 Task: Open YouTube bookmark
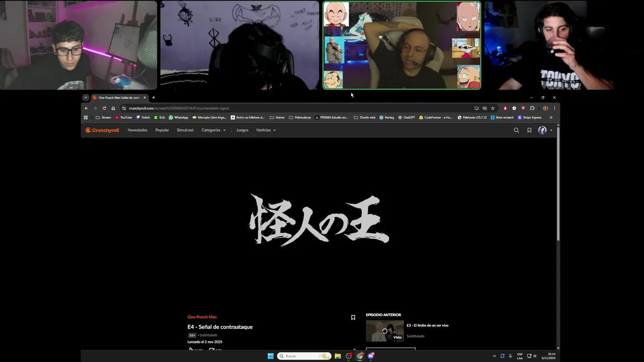point(124,118)
